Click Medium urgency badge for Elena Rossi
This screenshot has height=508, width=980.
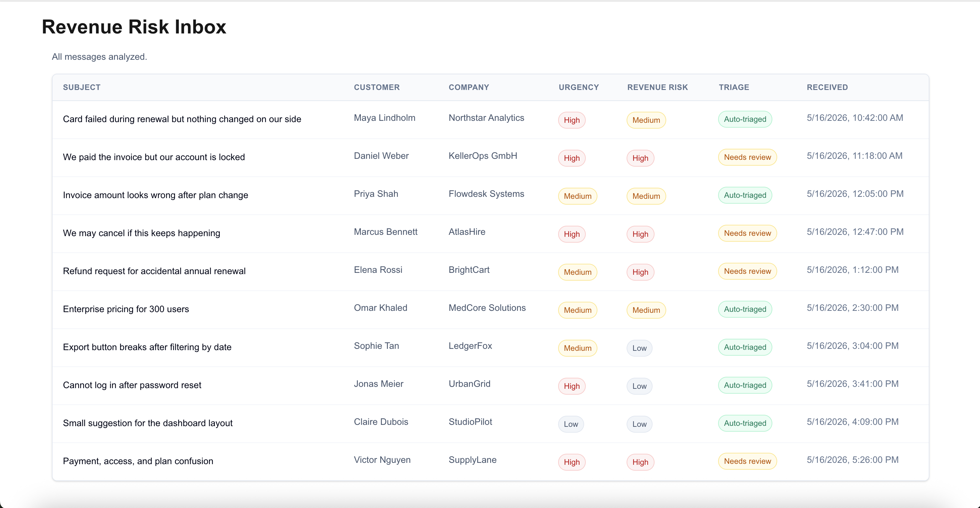coord(578,272)
